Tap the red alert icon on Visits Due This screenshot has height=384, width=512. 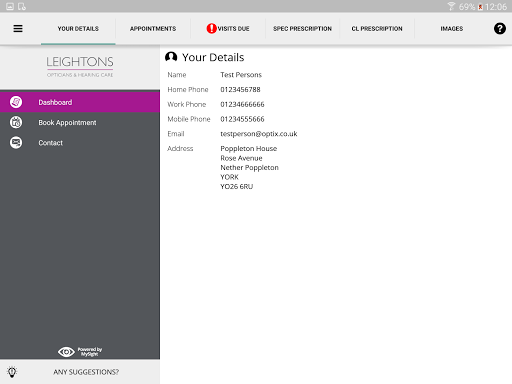click(x=211, y=29)
